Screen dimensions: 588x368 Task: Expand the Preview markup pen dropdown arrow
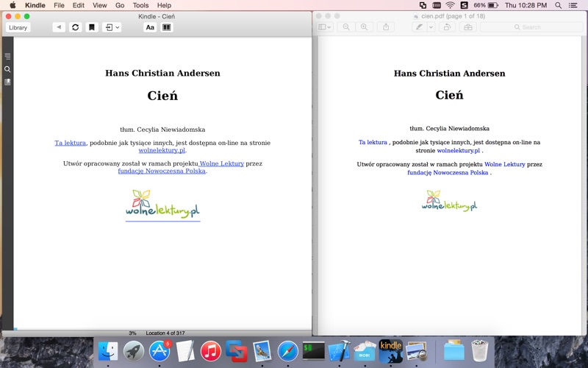coord(431,27)
